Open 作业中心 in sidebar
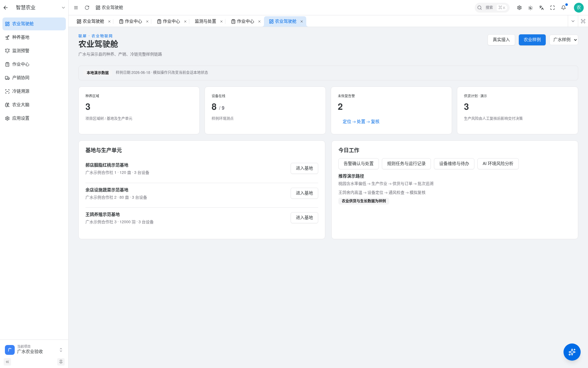The height and width of the screenshot is (368, 588). click(x=34, y=64)
